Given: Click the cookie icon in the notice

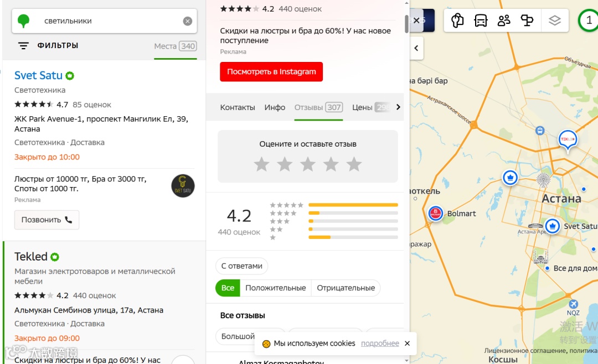Looking at the screenshot, I should 266,344.
